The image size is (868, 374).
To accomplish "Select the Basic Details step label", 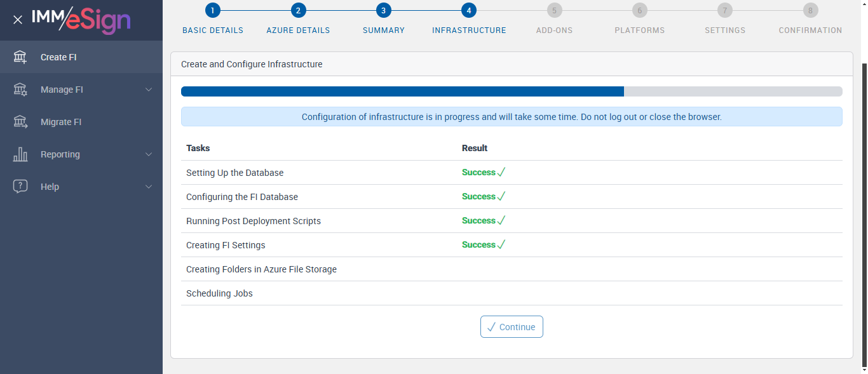I will [x=213, y=30].
